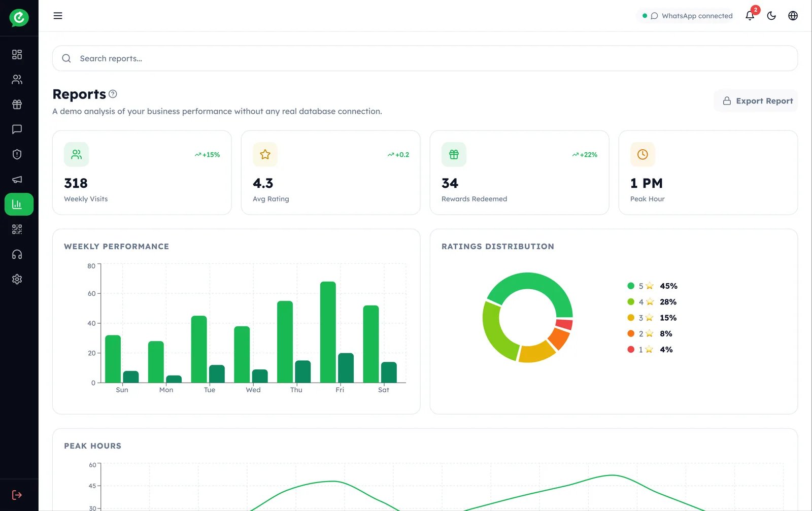The width and height of the screenshot is (812, 511).
Task: Click the help question mark beside Reports
Action: coord(113,94)
